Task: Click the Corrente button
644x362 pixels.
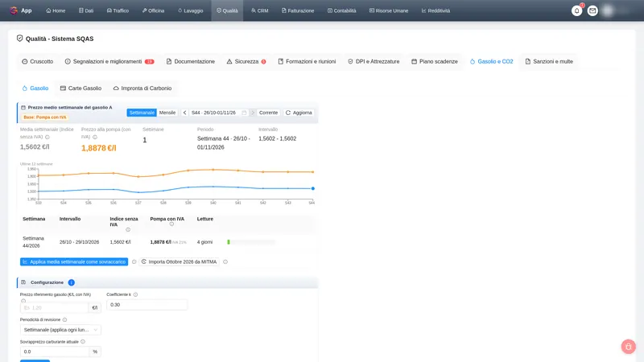Action: (x=268, y=113)
